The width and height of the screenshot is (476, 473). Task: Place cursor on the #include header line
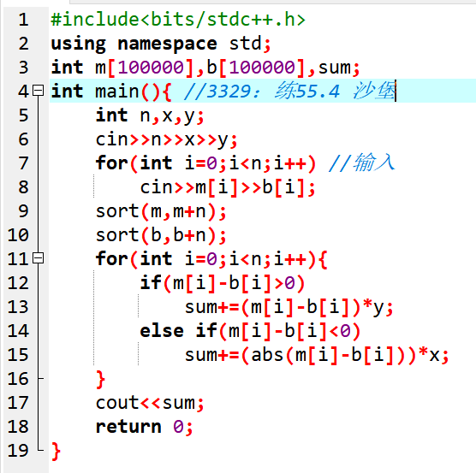(x=178, y=20)
